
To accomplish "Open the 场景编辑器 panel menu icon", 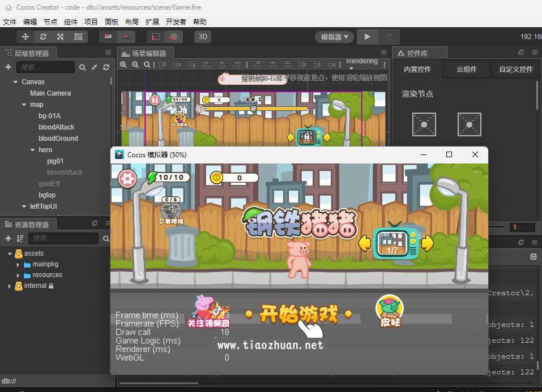I will coord(383,53).
